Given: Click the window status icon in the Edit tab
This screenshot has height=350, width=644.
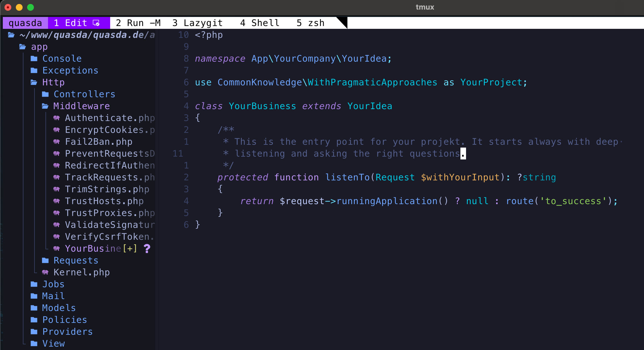Looking at the screenshot, I should coord(96,23).
